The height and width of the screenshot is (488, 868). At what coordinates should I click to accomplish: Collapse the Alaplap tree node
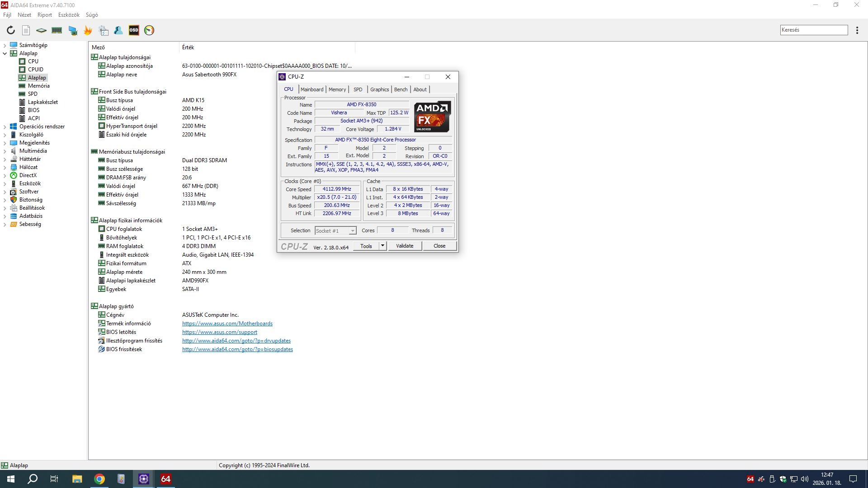pos(5,53)
